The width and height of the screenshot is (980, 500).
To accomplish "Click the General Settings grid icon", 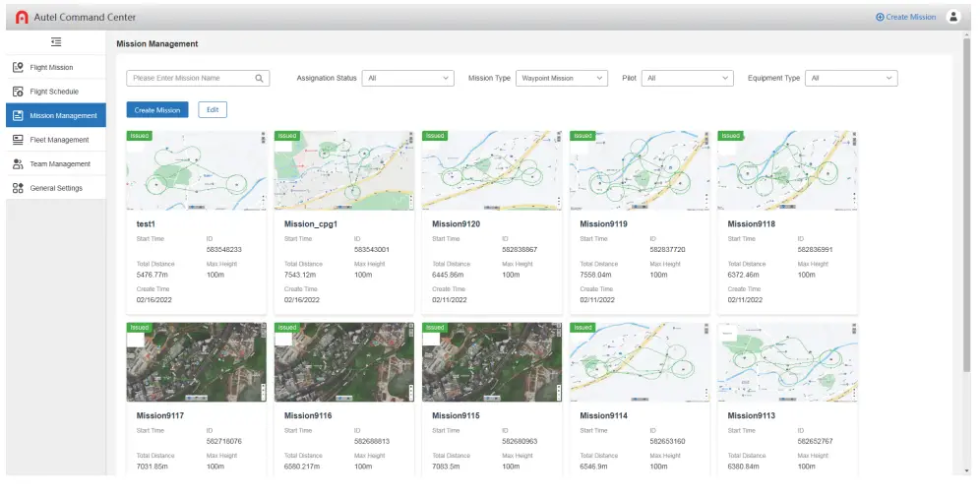I will (18, 188).
